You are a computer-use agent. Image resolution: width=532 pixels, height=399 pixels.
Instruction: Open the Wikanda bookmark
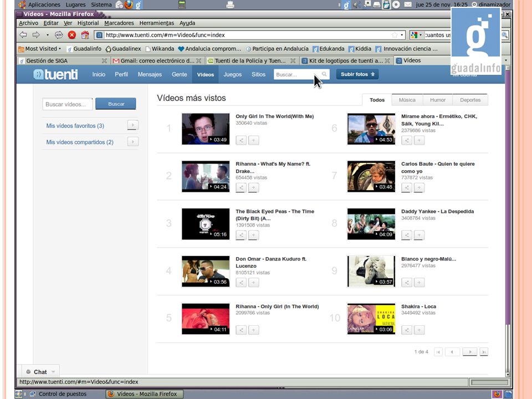(160, 49)
